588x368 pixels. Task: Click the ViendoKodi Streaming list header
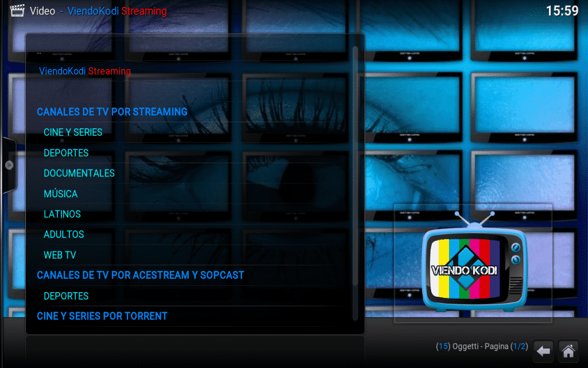85,71
